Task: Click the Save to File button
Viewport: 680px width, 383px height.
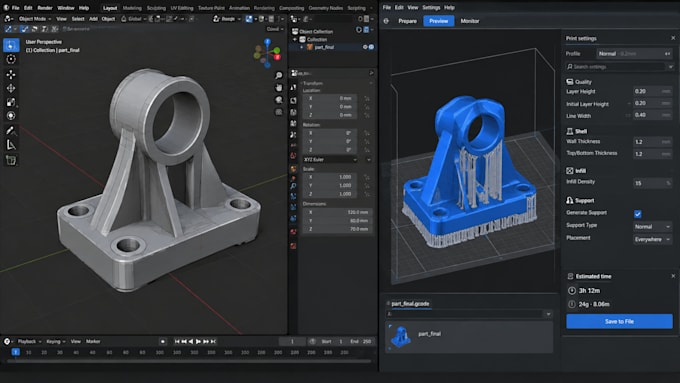Action: coord(619,321)
